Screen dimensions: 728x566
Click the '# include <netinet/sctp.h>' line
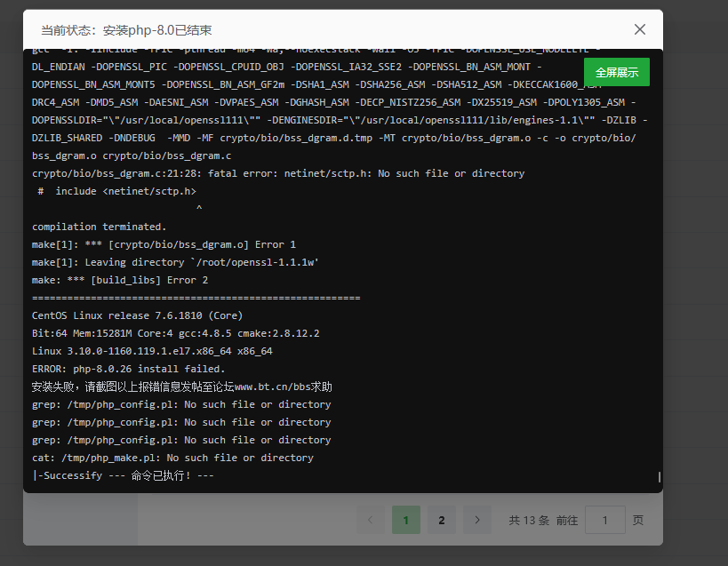(x=117, y=191)
